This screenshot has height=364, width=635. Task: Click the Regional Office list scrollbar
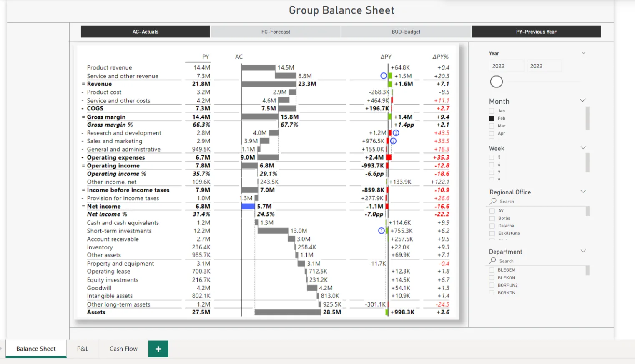tap(587, 211)
